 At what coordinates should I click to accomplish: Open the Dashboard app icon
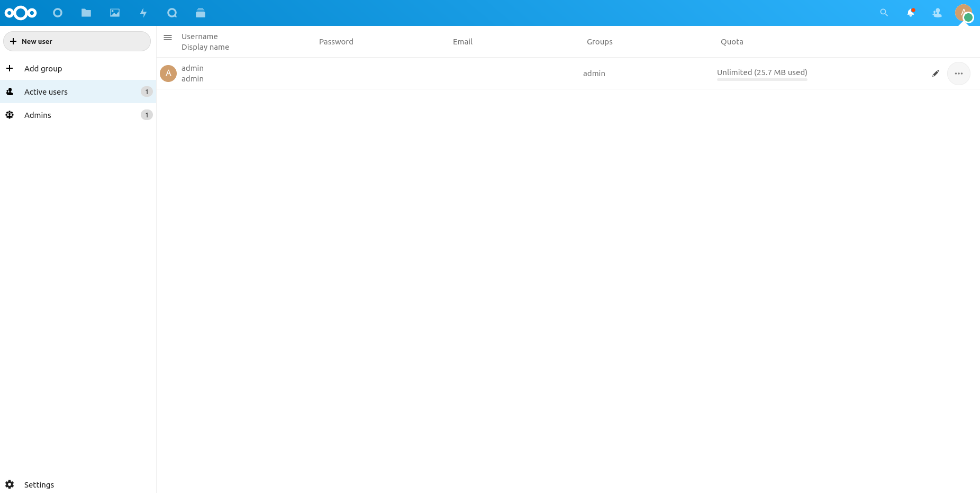(58, 13)
